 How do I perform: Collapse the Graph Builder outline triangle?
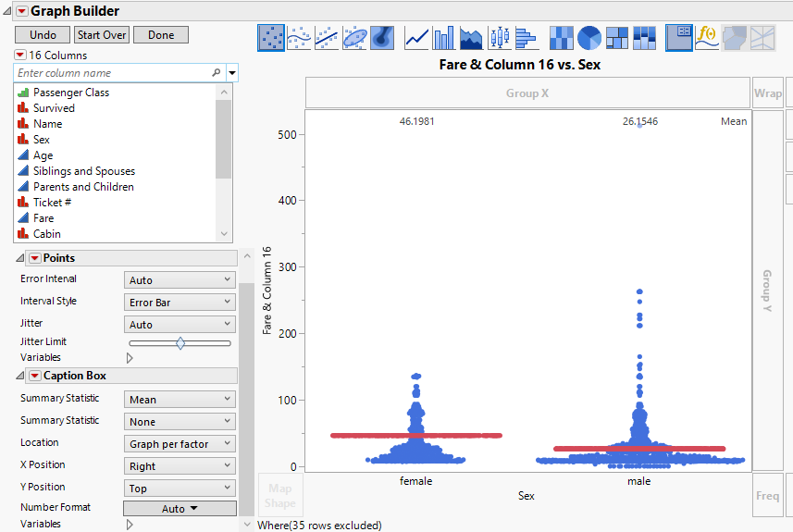(x=7, y=10)
